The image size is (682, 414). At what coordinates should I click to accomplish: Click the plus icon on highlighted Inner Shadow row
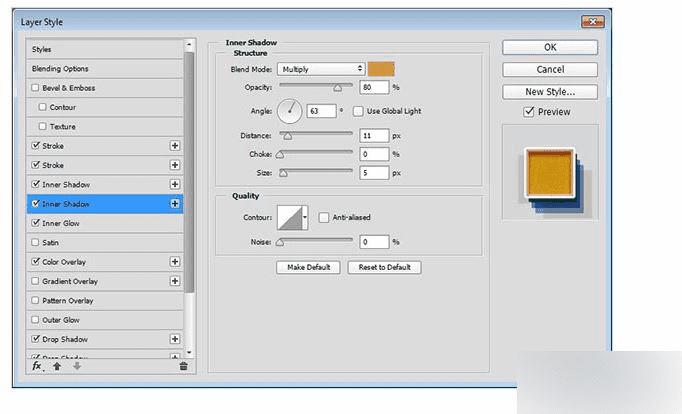175,204
